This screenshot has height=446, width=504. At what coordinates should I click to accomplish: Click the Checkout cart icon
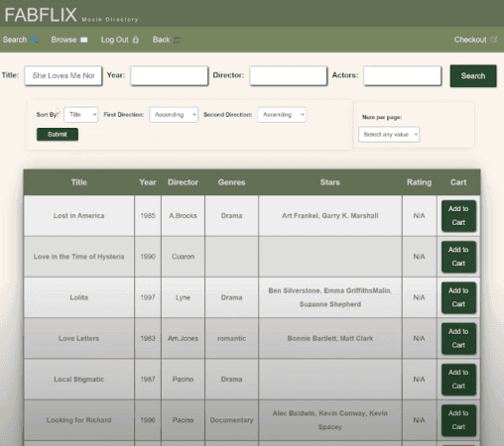[x=493, y=40]
